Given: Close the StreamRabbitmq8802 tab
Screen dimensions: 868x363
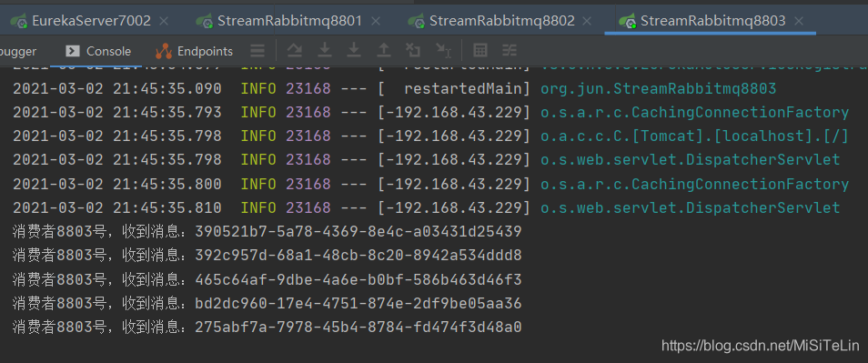Looking at the screenshot, I should point(588,22).
